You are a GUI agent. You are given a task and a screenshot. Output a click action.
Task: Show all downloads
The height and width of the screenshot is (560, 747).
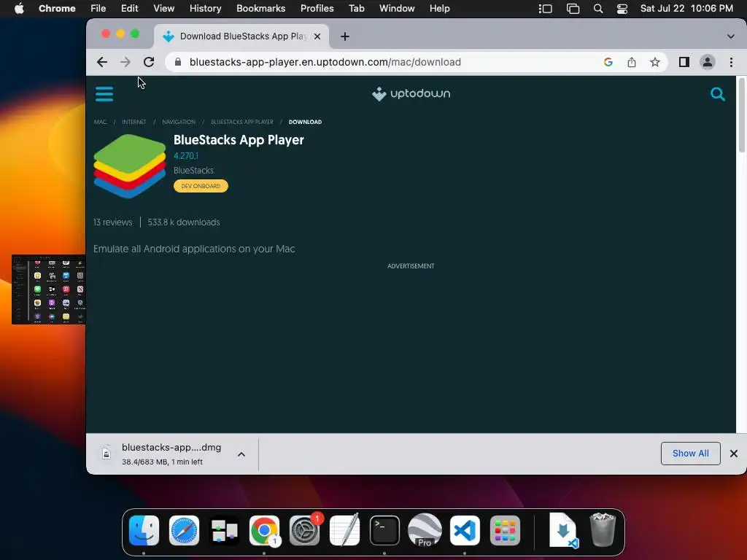(690, 454)
